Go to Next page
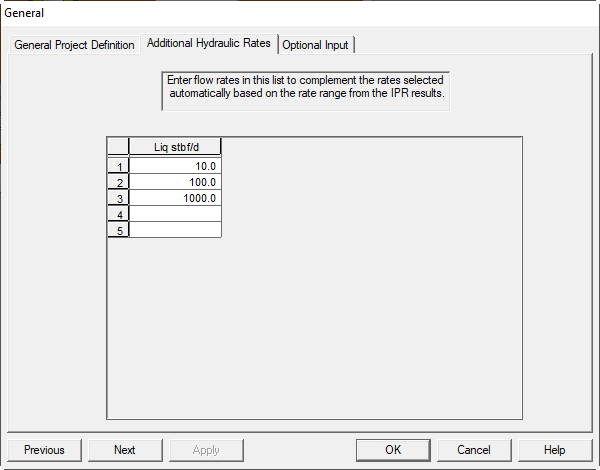The width and height of the screenshot is (600, 470). [125, 450]
